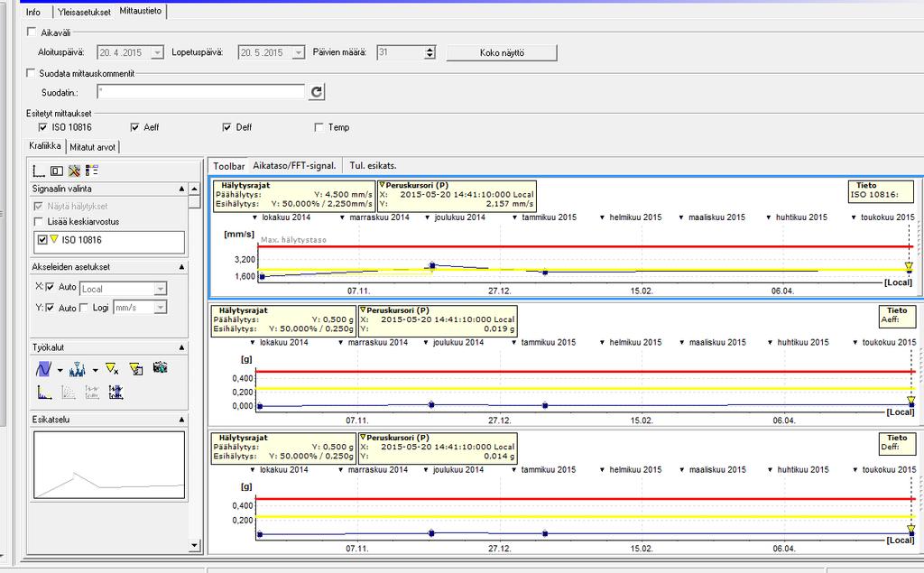Click the yellow triangle icon beside ISO 10816 signal

tap(54, 239)
